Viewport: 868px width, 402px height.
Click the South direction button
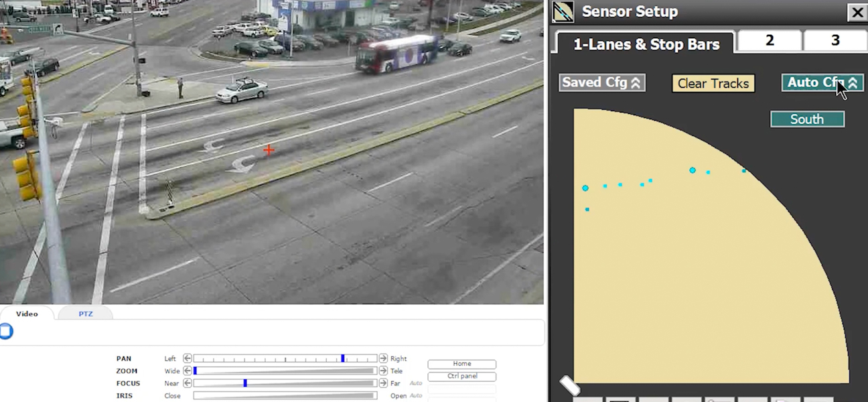pyautogui.click(x=807, y=119)
